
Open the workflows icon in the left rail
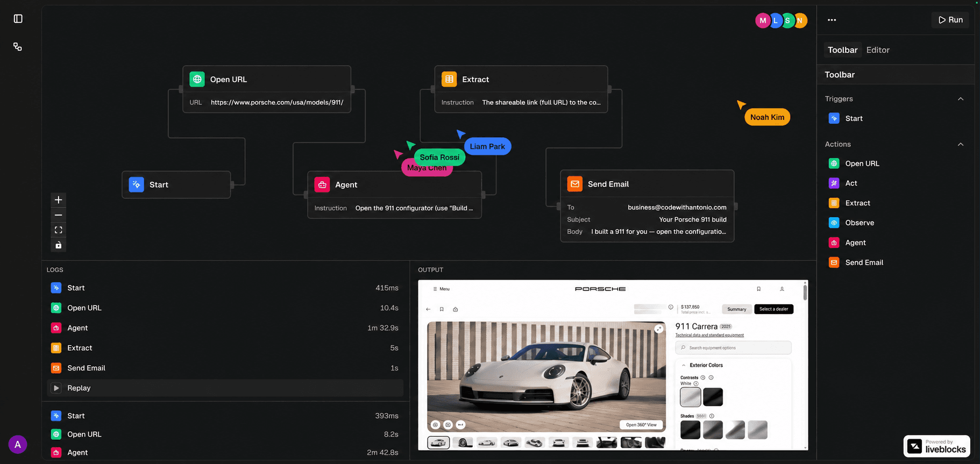(x=18, y=47)
